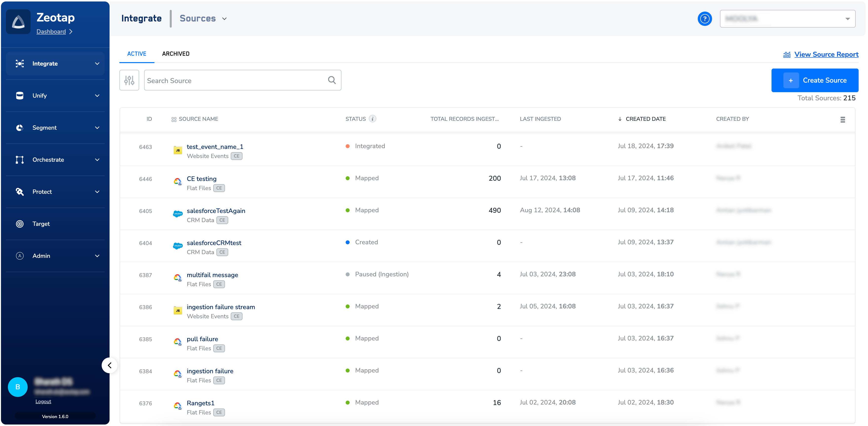Open the table column menu icon
The image size is (868, 426).
(842, 120)
